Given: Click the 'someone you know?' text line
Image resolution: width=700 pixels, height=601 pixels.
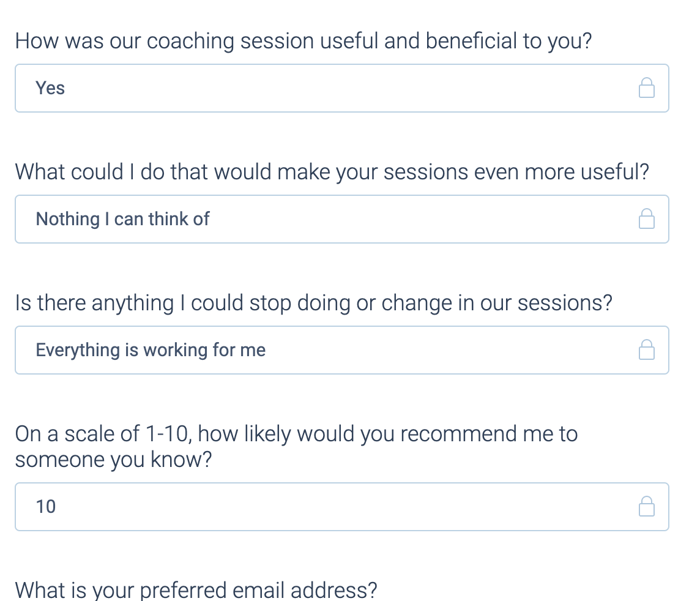Looking at the screenshot, I should tap(113, 460).
